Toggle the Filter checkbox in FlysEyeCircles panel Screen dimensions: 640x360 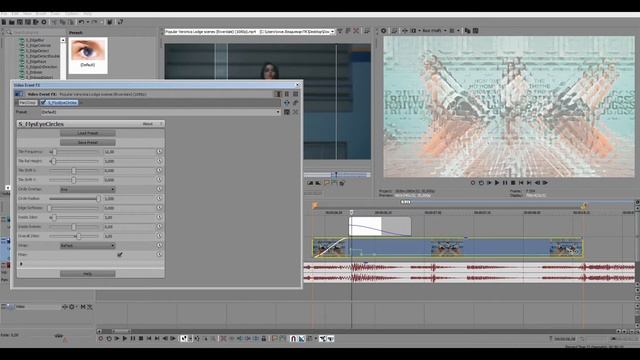[120, 255]
